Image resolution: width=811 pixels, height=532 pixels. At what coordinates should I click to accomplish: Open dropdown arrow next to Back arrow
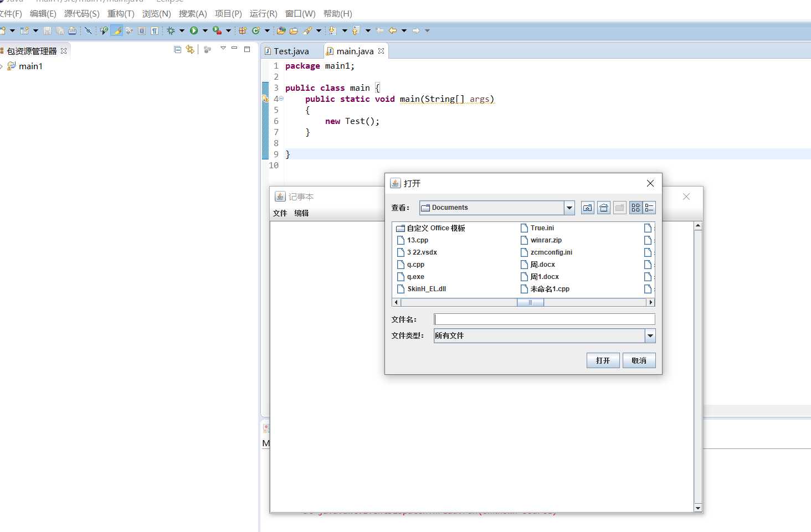[x=404, y=31]
